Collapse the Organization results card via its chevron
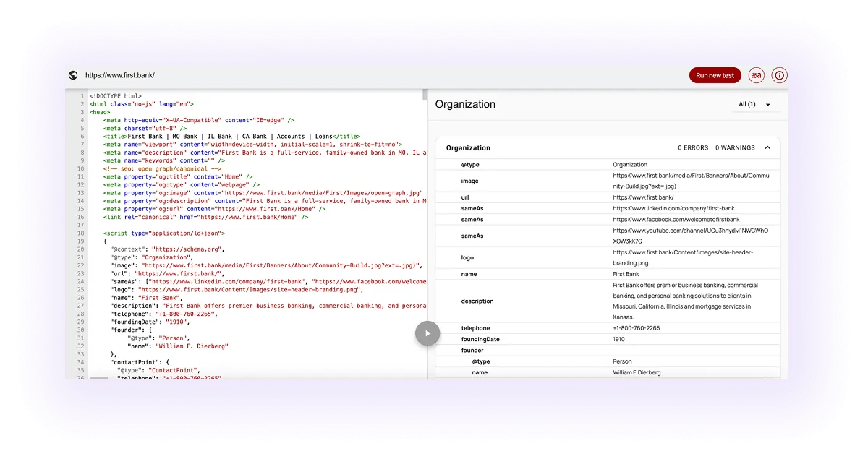This screenshot has width=868, height=459. click(768, 147)
